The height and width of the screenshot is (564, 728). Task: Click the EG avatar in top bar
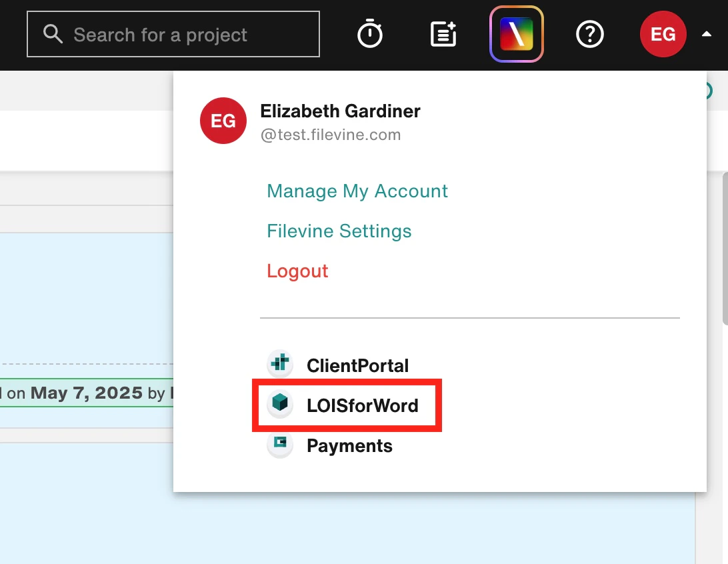click(663, 34)
